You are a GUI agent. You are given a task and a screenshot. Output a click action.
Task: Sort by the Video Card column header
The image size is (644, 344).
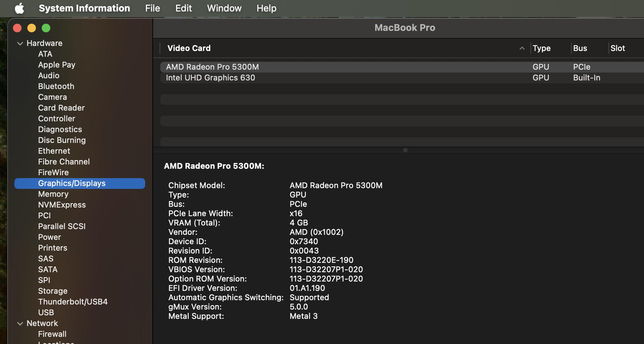coord(189,48)
